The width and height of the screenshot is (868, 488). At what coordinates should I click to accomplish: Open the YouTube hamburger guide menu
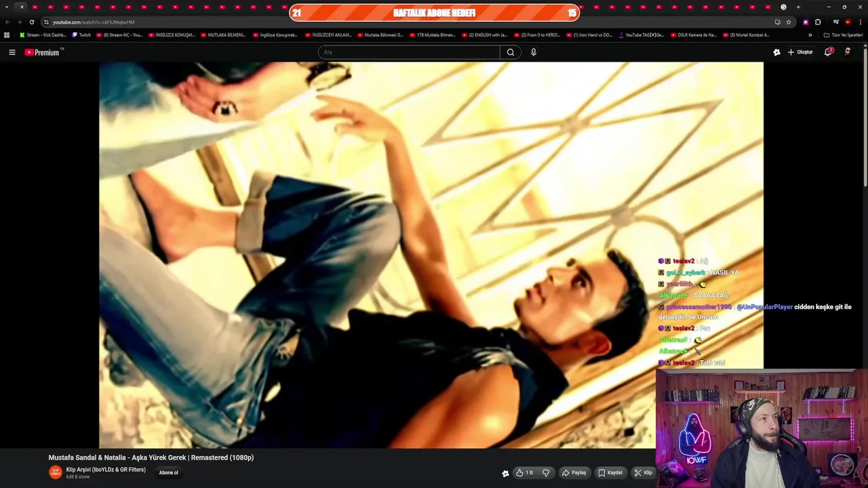pyautogui.click(x=12, y=52)
